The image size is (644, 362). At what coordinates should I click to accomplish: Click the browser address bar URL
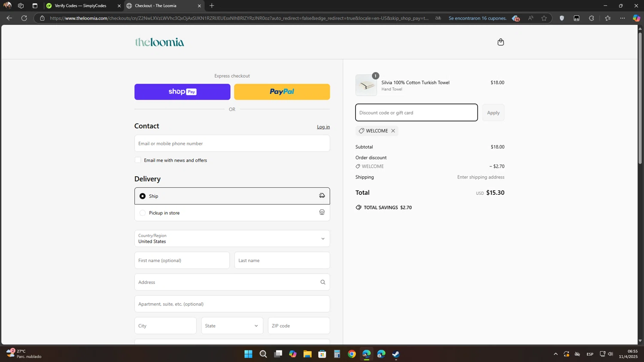tap(239, 18)
